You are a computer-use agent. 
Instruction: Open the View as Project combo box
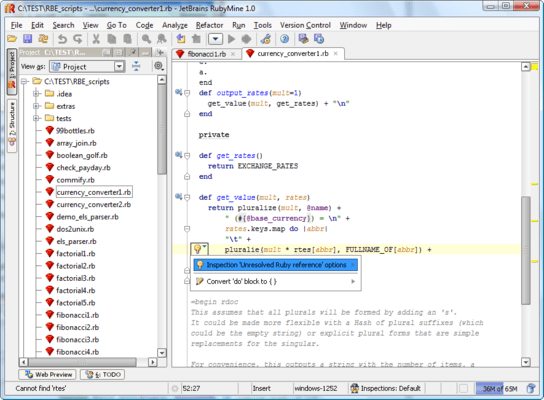pyautogui.click(x=87, y=66)
